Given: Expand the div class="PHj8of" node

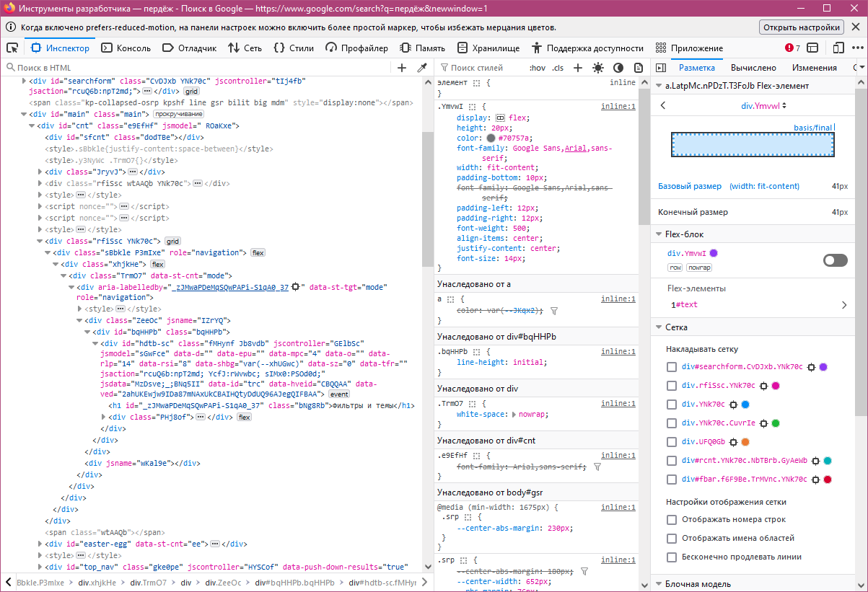Looking at the screenshot, I should (x=103, y=418).
